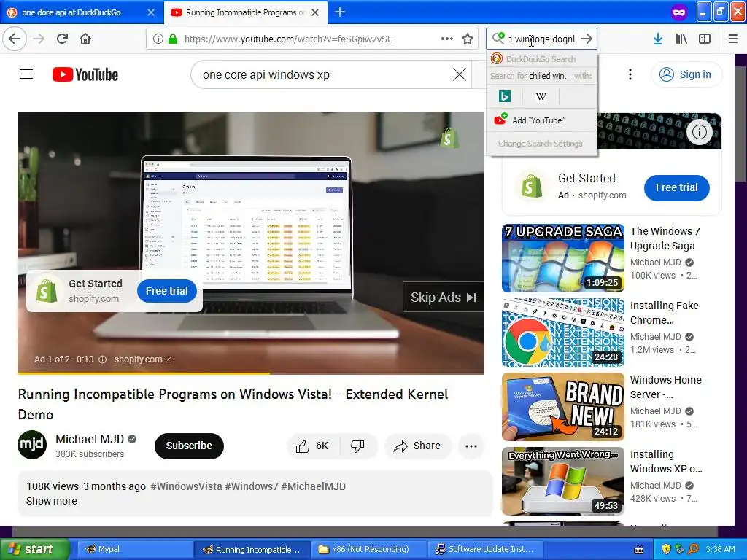Like the video with thumbs up

[x=312, y=446]
